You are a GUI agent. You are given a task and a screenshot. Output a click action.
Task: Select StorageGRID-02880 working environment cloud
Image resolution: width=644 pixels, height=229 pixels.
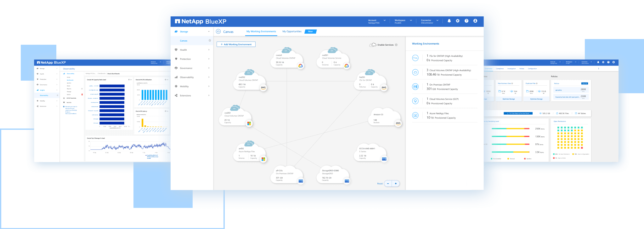click(x=333, y=175)
